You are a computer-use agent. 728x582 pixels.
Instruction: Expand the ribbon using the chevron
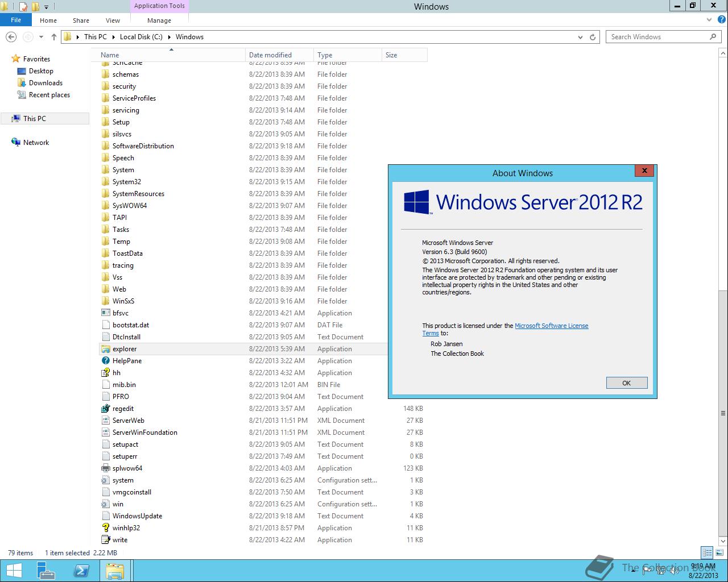(x=709, y=20)
